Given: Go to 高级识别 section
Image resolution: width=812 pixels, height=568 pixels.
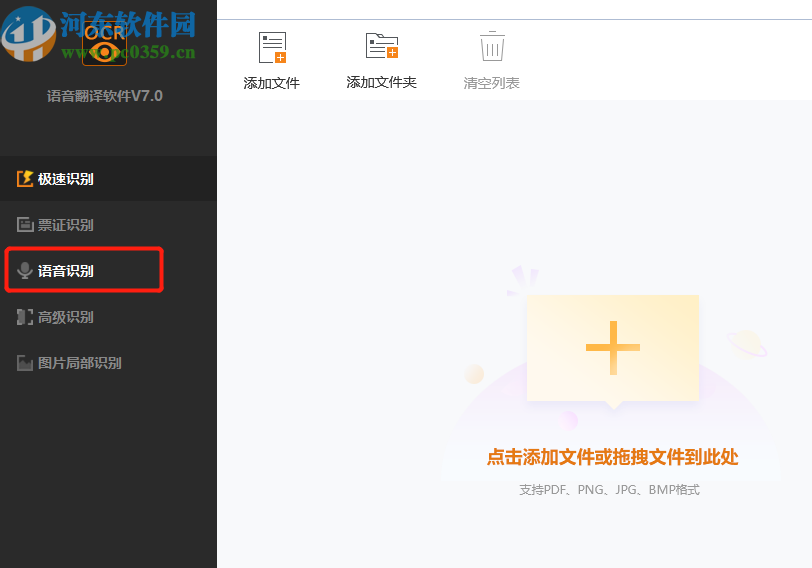Looking at the screenshot, I should (108, 317).
